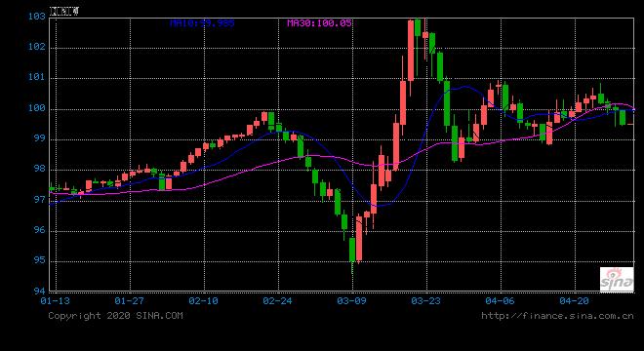Click the 04-20 date axis label
The image size is (644, 351).
point(574,301)
